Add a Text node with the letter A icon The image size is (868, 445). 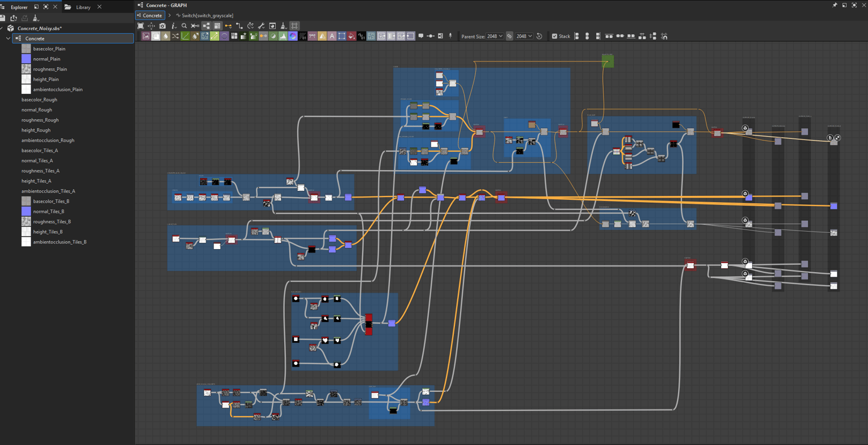pyautogui.click(x=332, y=36)
